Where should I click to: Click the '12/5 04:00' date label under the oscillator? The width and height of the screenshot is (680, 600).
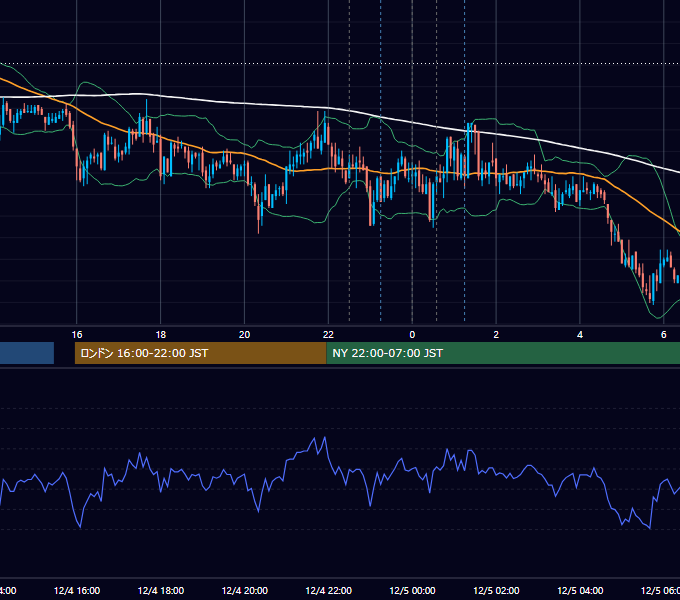point(580,591)
